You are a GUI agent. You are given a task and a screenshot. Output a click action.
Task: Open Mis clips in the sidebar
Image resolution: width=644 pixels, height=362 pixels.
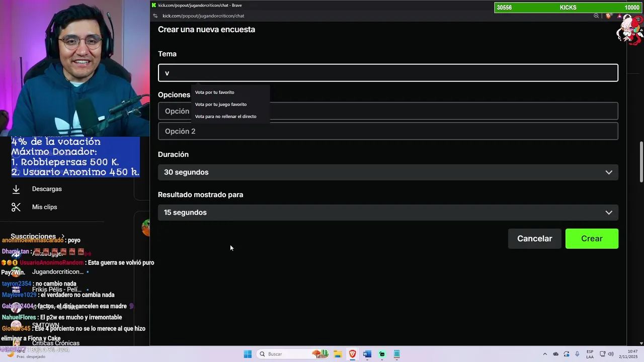44,207
